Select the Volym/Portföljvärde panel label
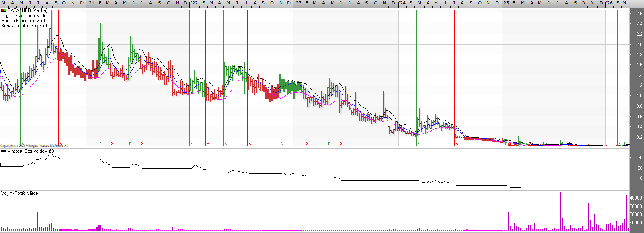The image size is (644, 233). coord(20,193)
